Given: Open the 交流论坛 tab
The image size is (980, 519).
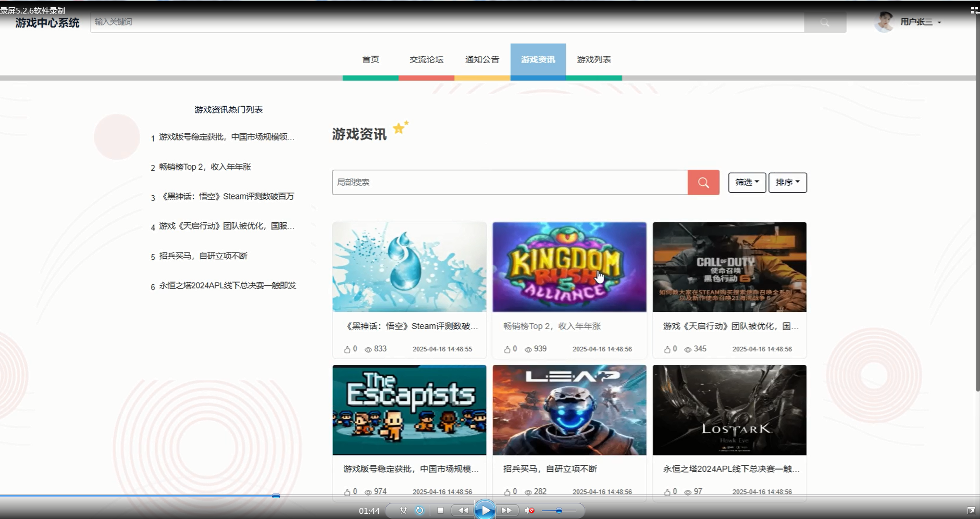Looking at the screenshot, I should (x=426, y=59).
